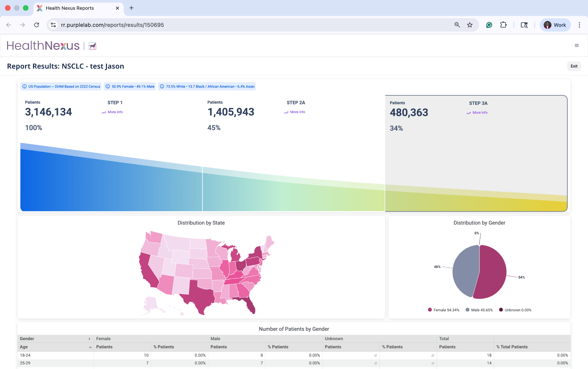Reload the page

(36, 25)
